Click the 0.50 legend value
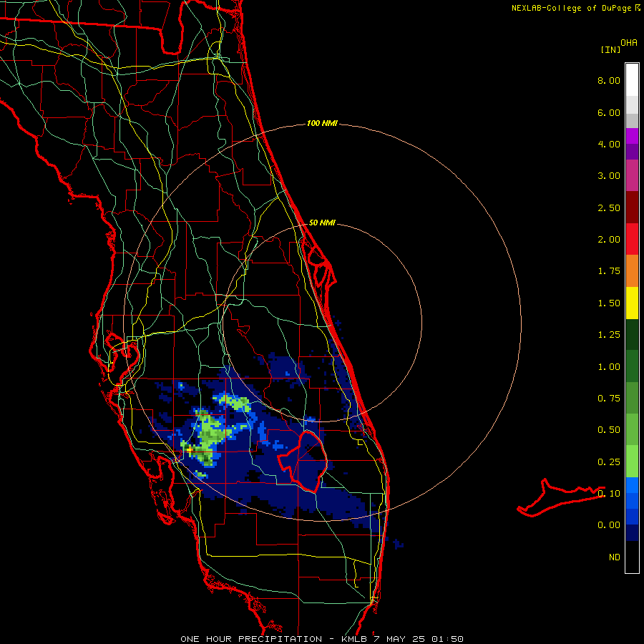The image size is (644, 644). click(609, 430)
